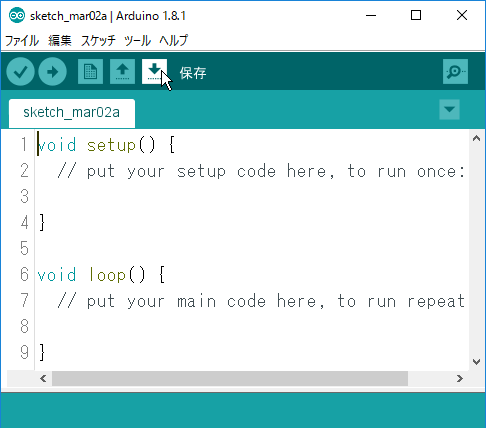
Task: Click the horizontal scrollbar right arrow
Action: (x=460, y=378)
